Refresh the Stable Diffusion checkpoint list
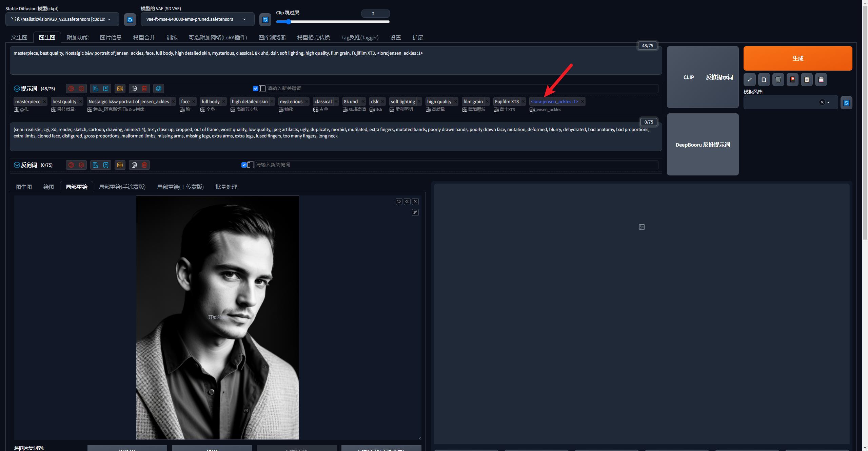Screen dimensions: 868x451 130,20
